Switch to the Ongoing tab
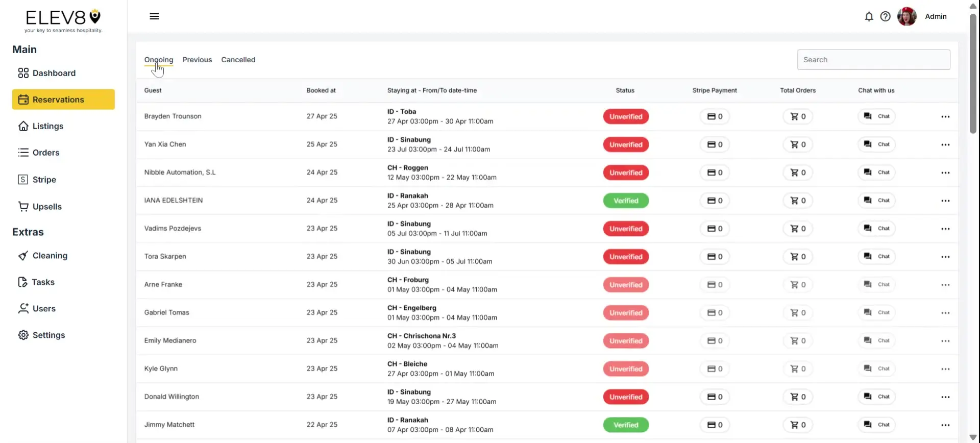Image resolution: width=980 pixels, height=443 pixels. [x=159, y=60]
